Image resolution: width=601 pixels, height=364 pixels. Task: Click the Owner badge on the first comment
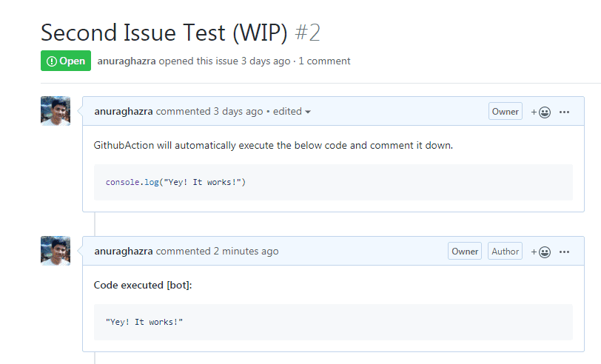[x=506, y=112]
